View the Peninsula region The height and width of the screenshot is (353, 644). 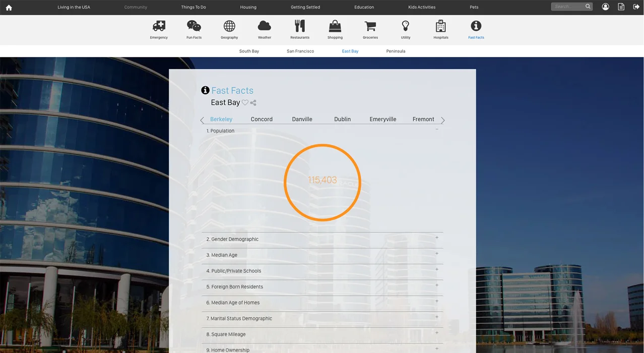click(x=396, y=51)
